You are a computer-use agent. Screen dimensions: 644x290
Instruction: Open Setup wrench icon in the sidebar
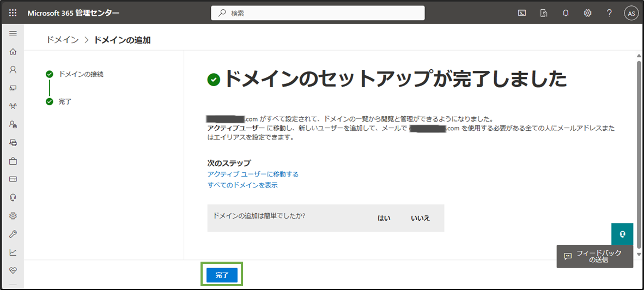click(x=13, y=234)
